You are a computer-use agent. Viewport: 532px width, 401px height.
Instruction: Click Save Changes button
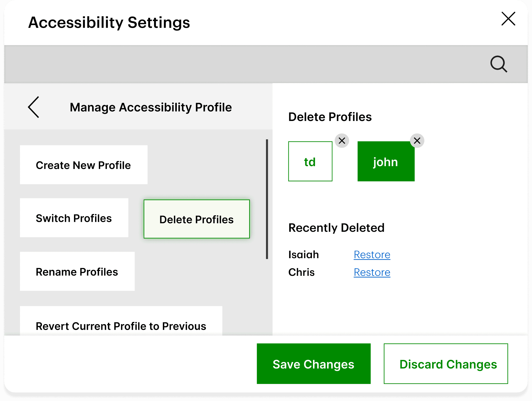point(314,364)
